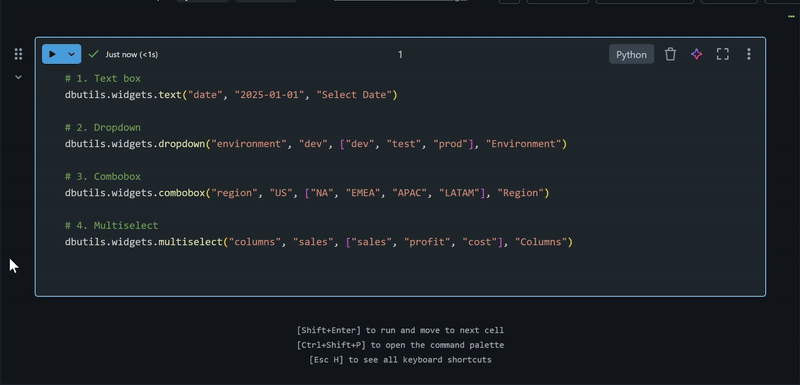
Task: Click the "environment" string in code
Action: pyautogui.click(x=249, y=144)
